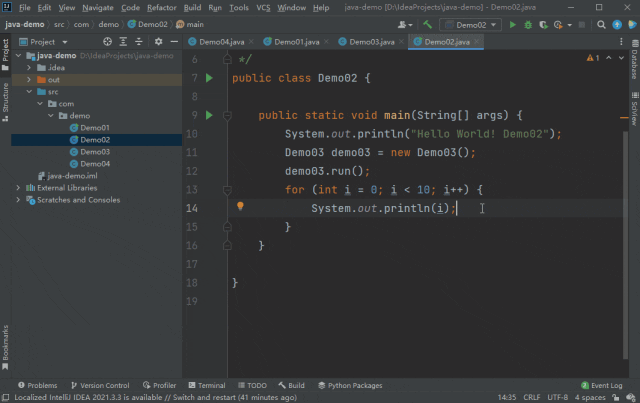
Task: Expand External Libraries node
Action: [19, 187]
